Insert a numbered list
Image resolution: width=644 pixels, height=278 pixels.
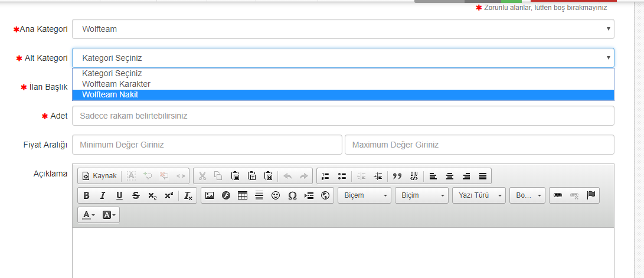pos(325,176)
